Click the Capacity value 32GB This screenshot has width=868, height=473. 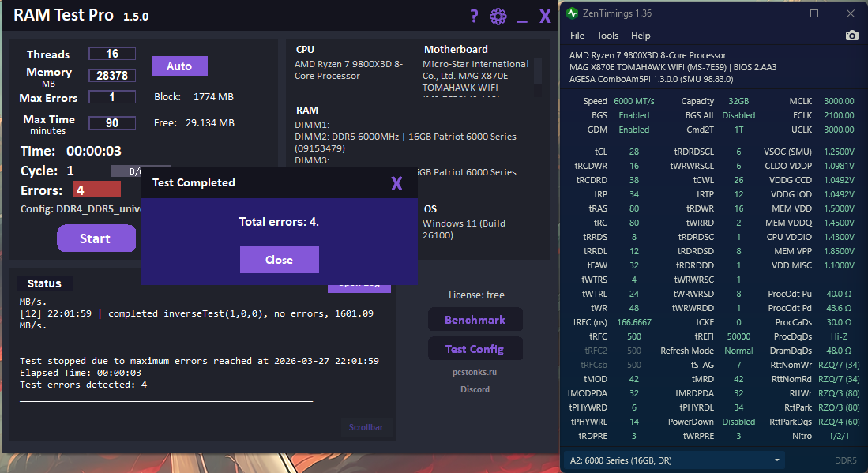pyautogui.click(x=738, y=101)
